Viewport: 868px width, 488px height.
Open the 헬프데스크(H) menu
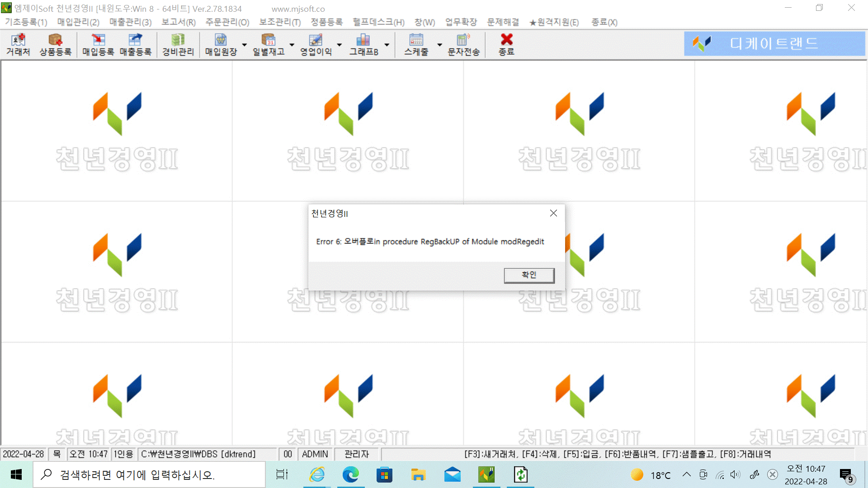tap(378, 22)
